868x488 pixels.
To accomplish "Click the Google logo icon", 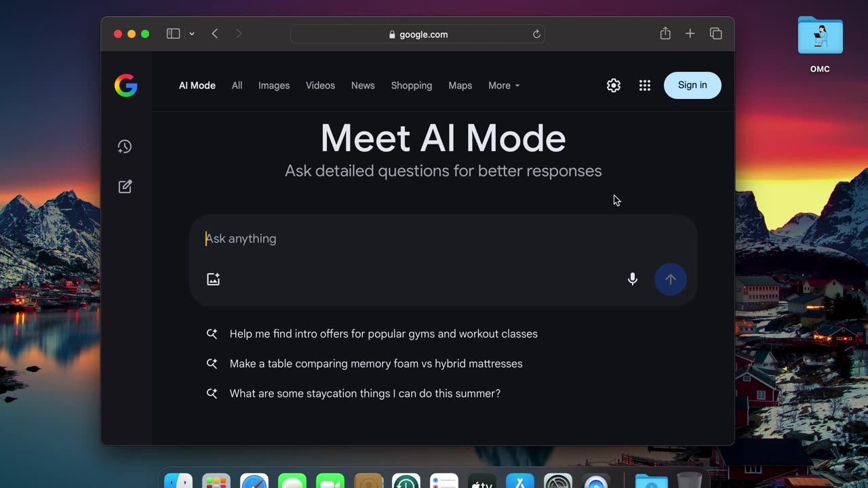I will [126, 85].
